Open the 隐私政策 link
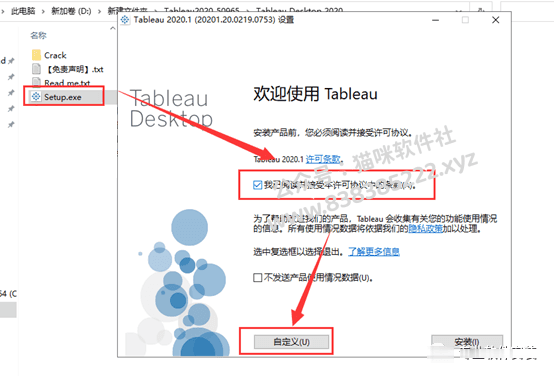 tap(425, 229)
